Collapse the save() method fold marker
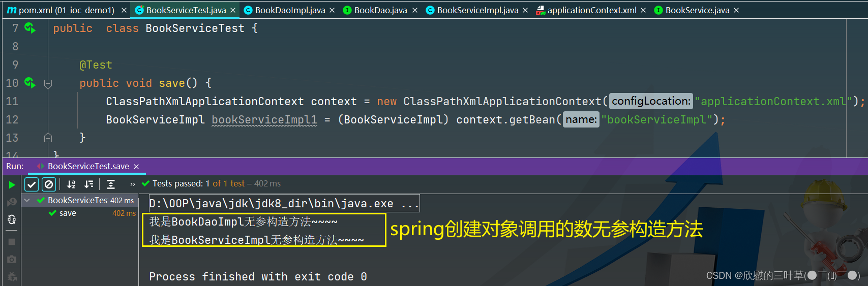868x286 pixels. 48,83
